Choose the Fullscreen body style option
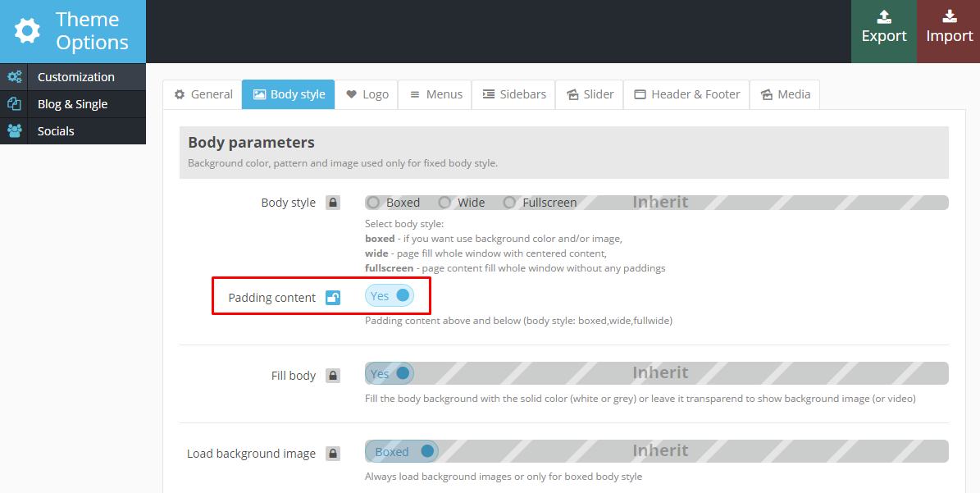Viewport: 980px width, 493px height. [509, 203]
